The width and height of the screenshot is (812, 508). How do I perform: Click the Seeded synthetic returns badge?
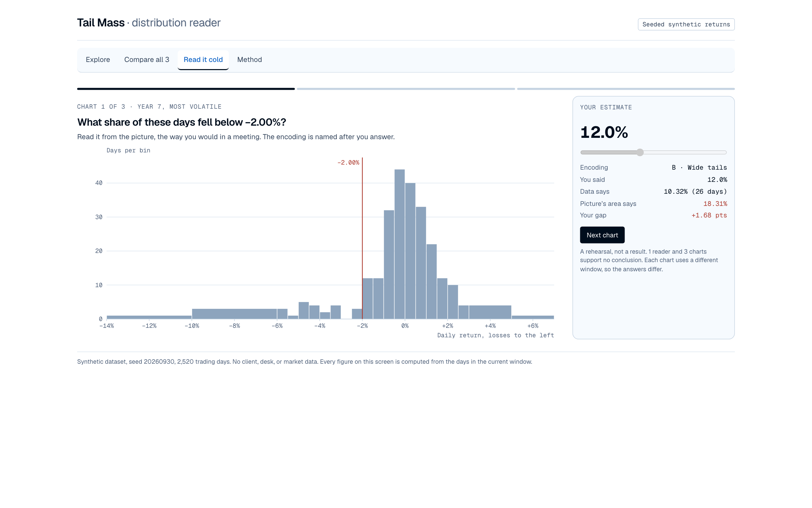pyautogui.click(x=686, y=24)
